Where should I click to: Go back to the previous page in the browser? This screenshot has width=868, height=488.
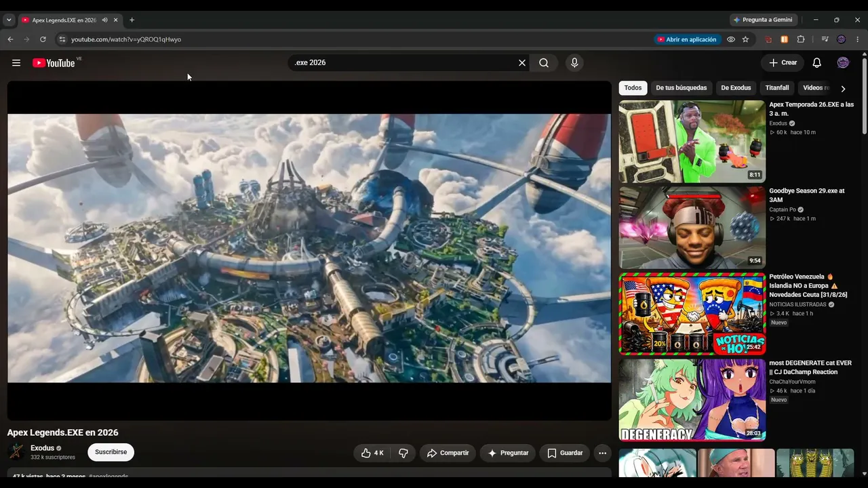pyautogui.click(x=10, y=39)
